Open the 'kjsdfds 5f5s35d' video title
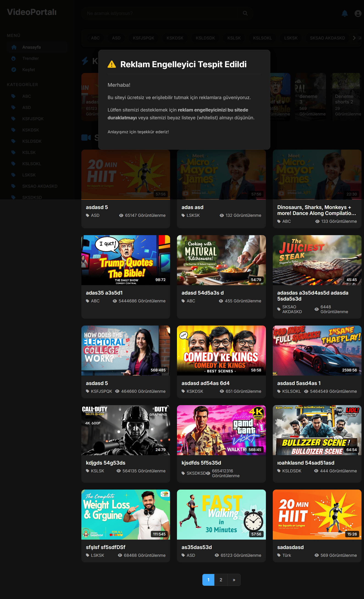This screenshot has height=599, width=364. click(201, 463)
